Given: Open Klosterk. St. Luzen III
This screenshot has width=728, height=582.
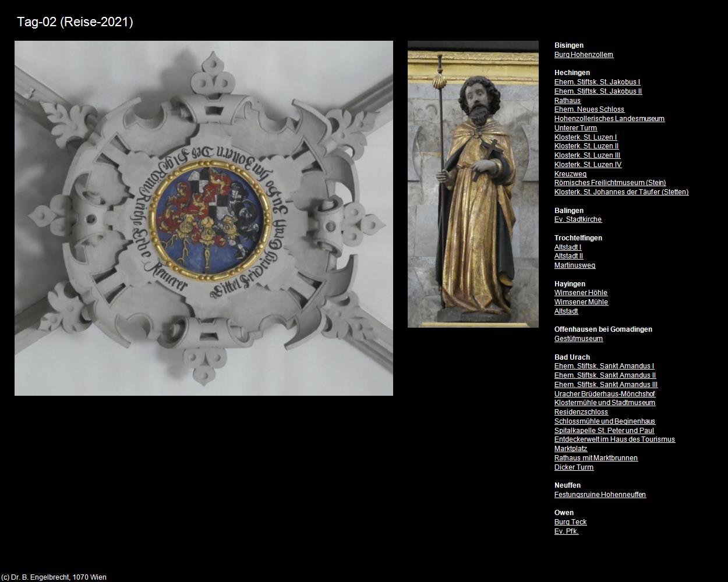Looking at the screenshot, I should [x=587, y=155].
